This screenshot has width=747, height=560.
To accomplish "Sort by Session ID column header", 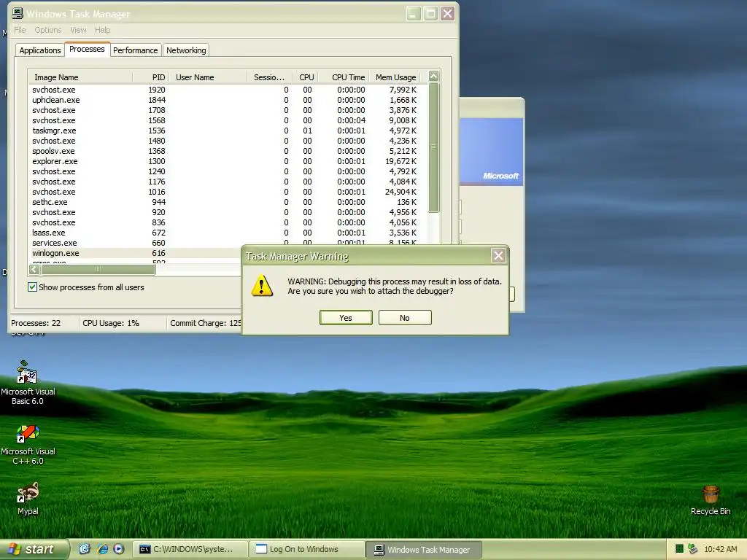I will 269,77.
